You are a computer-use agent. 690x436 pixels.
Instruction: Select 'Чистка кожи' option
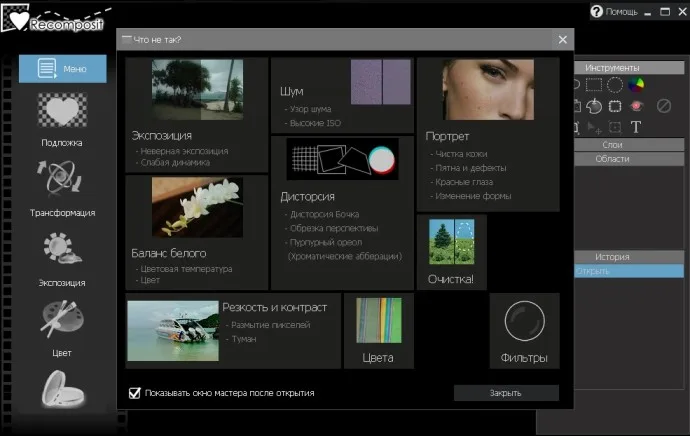click(459, 154)
